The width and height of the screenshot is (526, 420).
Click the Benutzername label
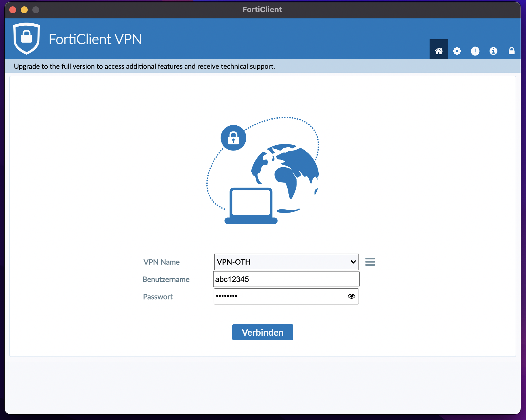point(166,279)
